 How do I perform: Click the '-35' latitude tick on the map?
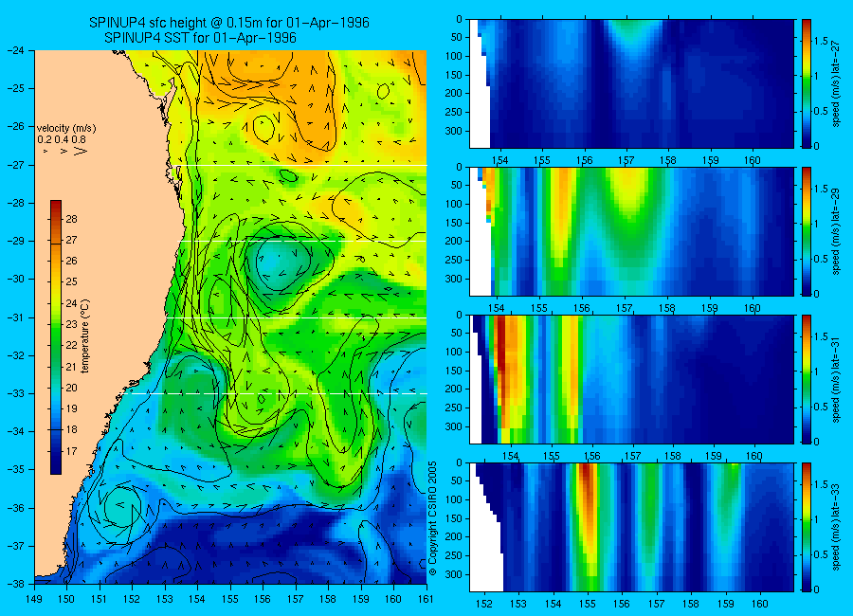14,469
